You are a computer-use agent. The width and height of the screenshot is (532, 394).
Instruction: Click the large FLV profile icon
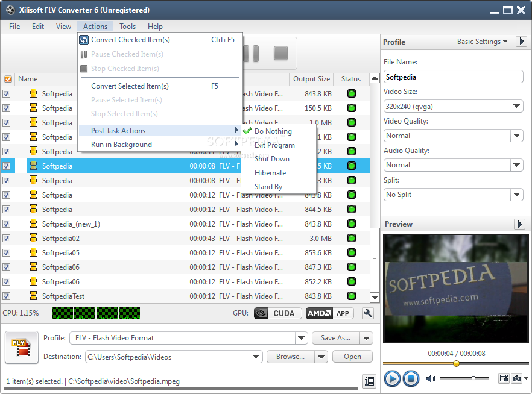click(x=22, y=348)
